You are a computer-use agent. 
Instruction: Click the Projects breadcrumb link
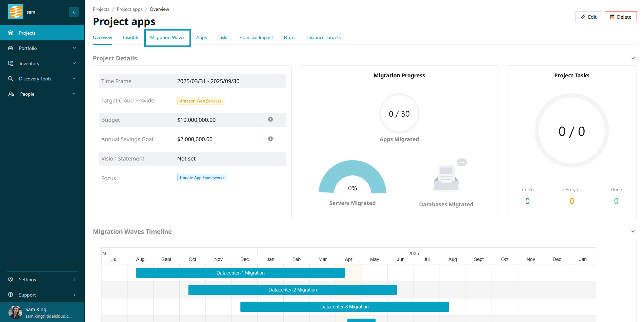coord(101,9)
